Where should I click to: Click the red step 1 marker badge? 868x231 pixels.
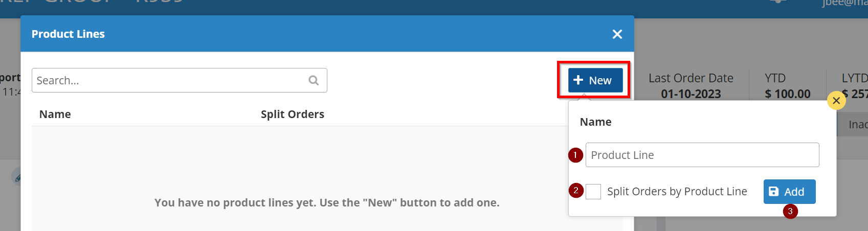(576, 155)
